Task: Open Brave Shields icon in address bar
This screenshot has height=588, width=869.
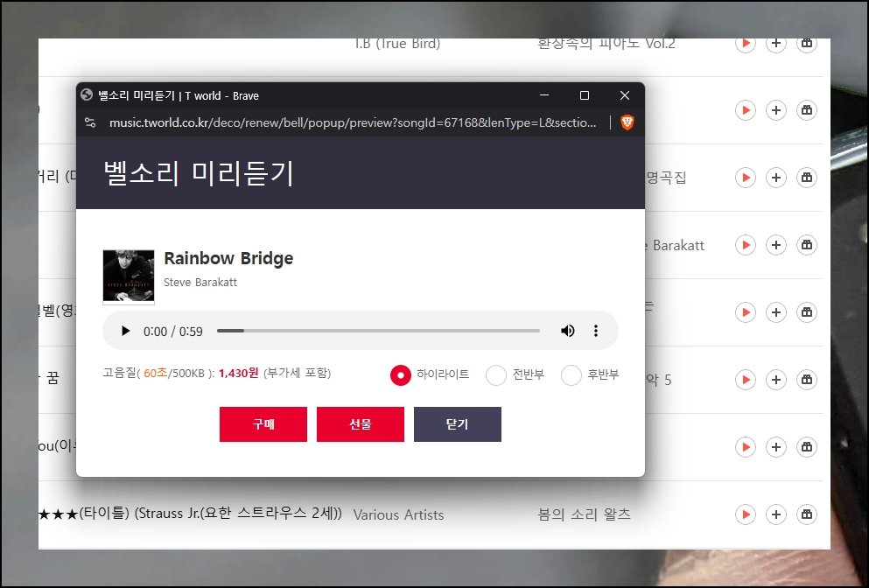Action: 627,122
